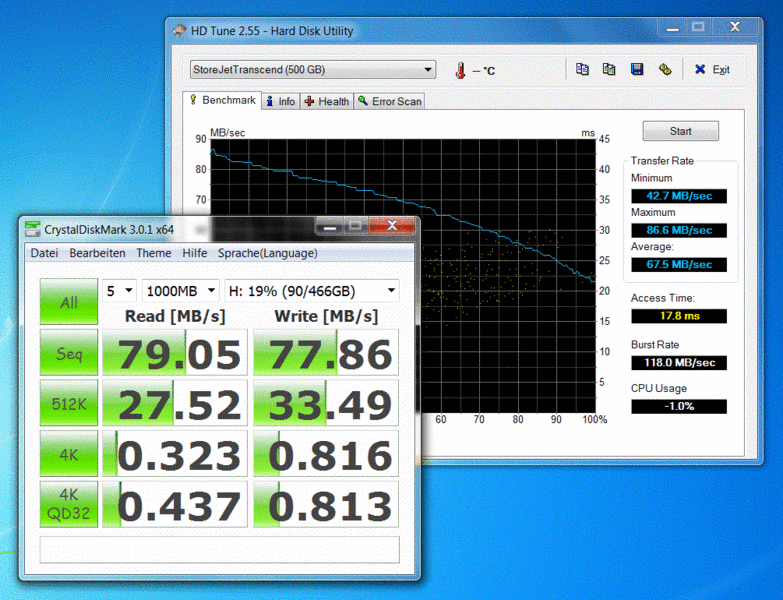Expand the test count dropdown showing 5

[120, 291]
